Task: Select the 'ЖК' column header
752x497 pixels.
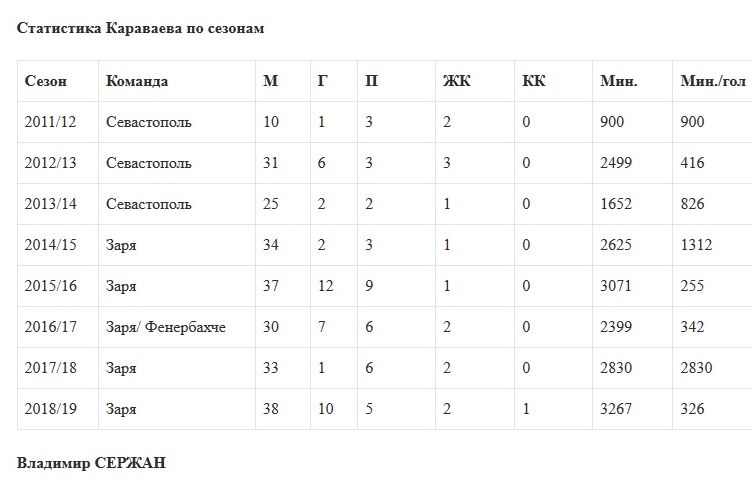Action: (457, 81)
